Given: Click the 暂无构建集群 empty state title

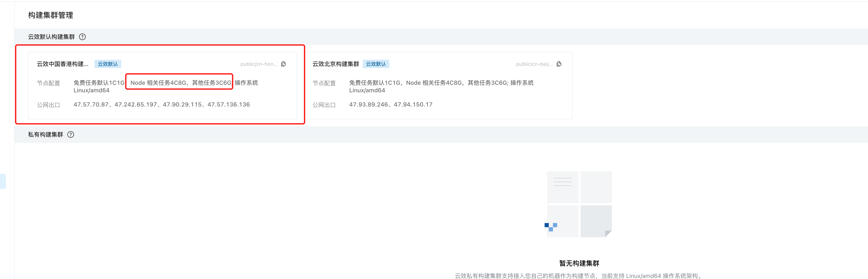Looking at the screenshot, I should pyautogui.click(x=579, y=263).
